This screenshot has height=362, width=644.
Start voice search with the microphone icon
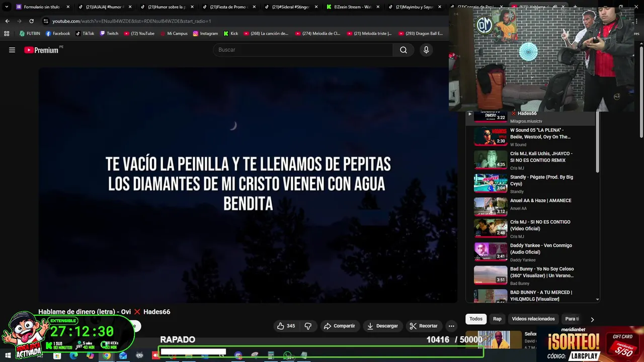(426, 50)
